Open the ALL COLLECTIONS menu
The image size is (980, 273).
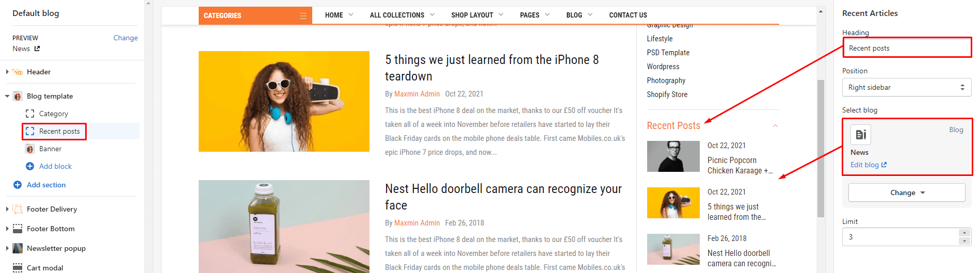(x=402, y=15)
